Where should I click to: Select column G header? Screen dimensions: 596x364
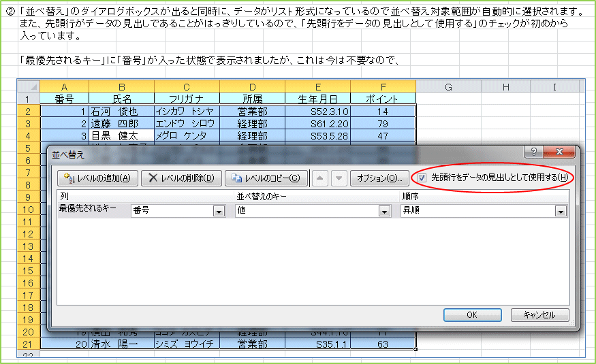click(448, 86)
